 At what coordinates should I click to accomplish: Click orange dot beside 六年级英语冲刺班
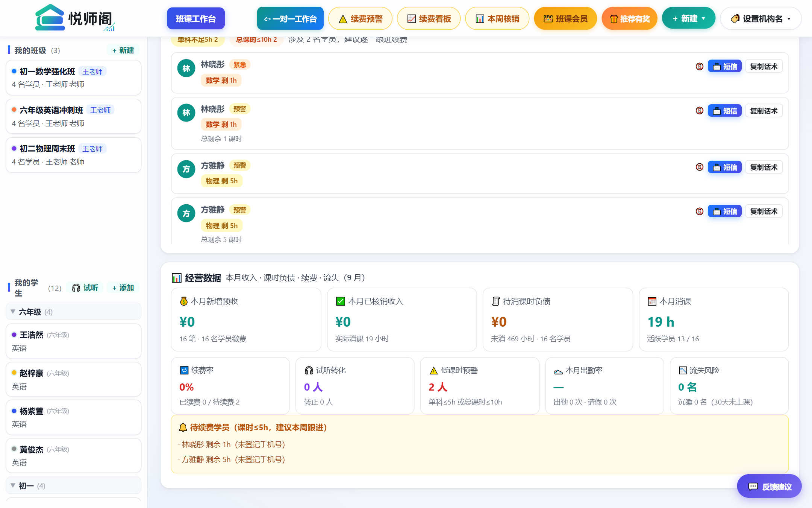14,110
